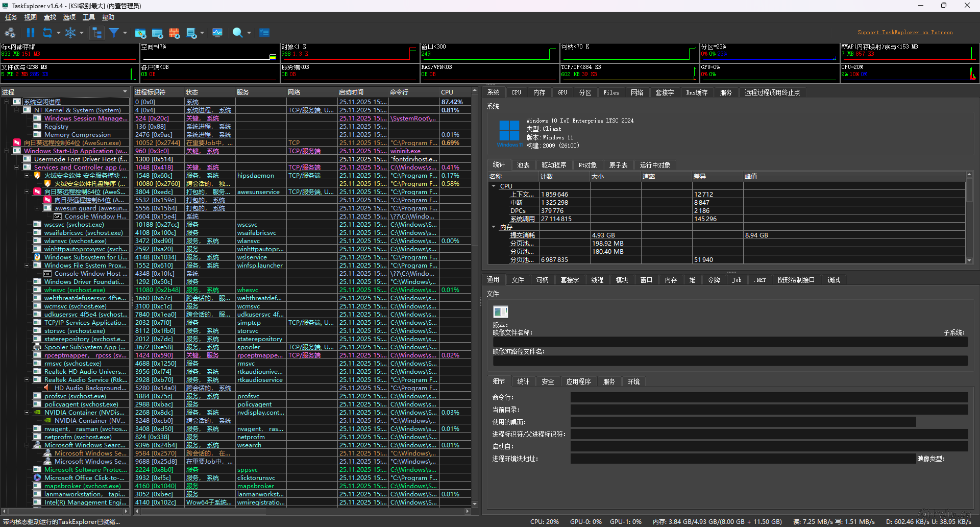The image size is (980, 527).
Task: Toggle the pause refresh button
Action: pyautogui.click(x=31, y=33)
